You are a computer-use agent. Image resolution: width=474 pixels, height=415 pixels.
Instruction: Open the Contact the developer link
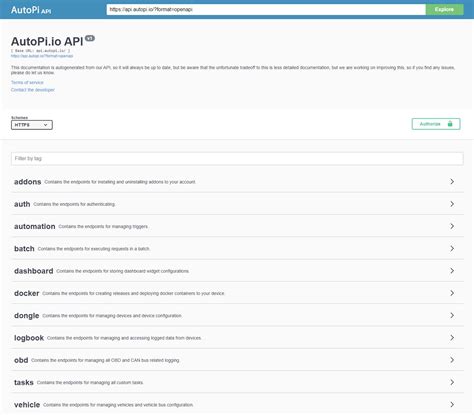tap(33, 90)
